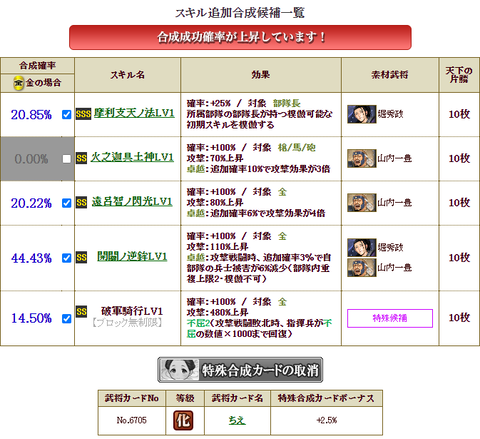Click 堀秀政 portrait in 摩利支天ノ法 row

coord(362,114)
